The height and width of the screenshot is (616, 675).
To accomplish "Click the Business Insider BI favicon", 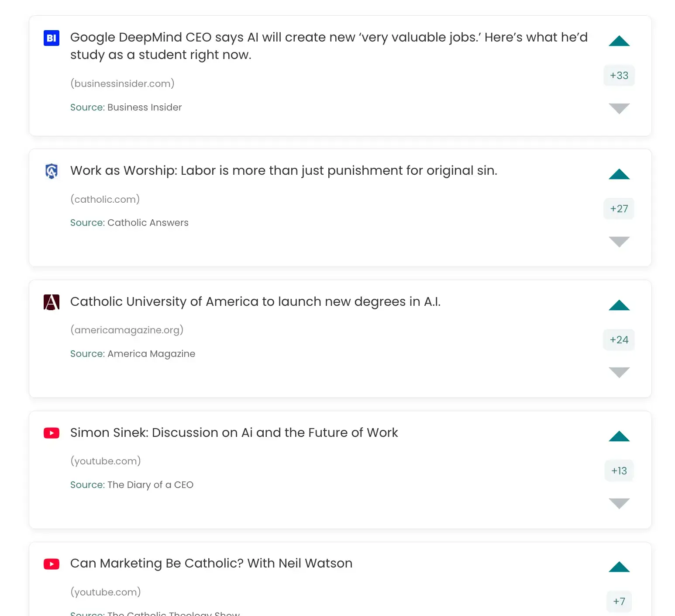I will point(52,38).
